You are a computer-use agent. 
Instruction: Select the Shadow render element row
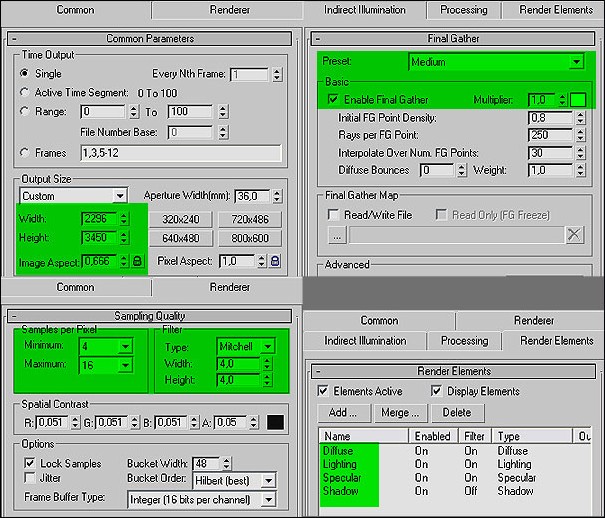click(455, 491)
